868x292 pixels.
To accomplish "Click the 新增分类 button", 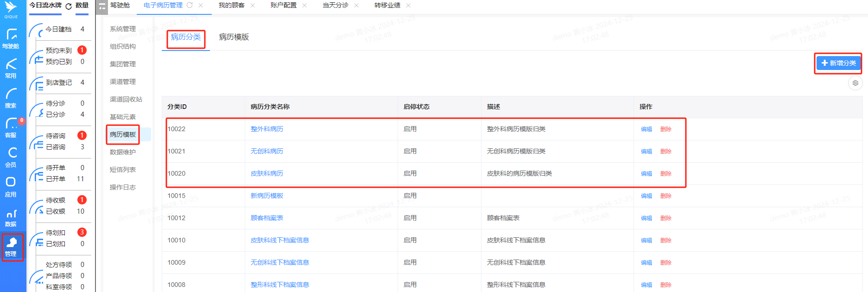I will [838, 63].
